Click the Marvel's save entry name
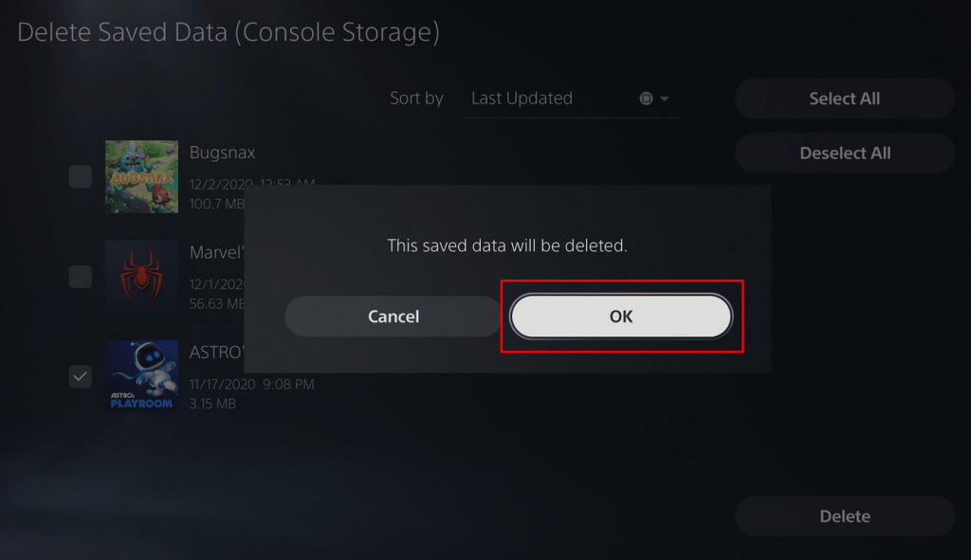This screenshot has height=560, width=971. (x=216, y=253)
